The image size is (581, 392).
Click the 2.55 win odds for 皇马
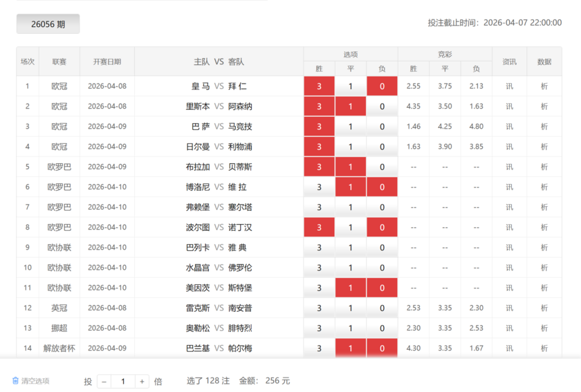414,86
